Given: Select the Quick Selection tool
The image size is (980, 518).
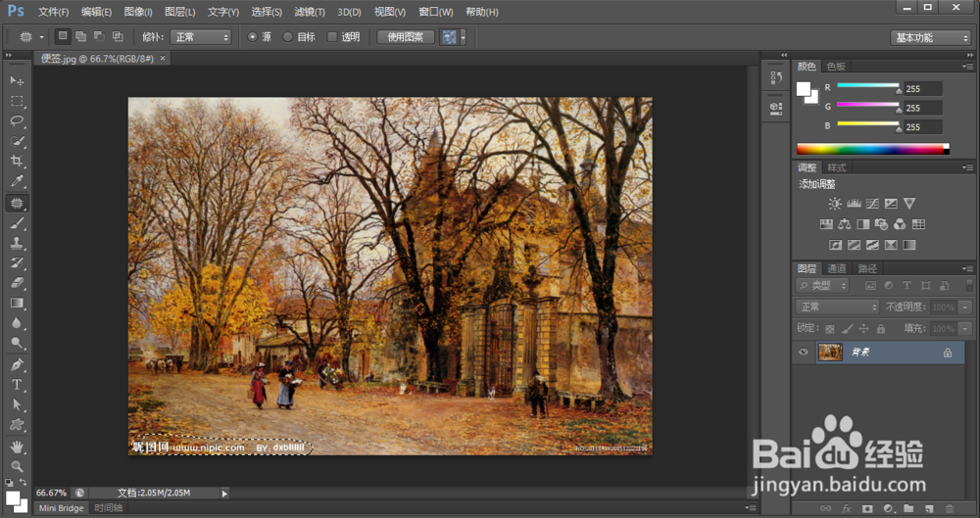Looking at the screenshot, I should 17,141.
